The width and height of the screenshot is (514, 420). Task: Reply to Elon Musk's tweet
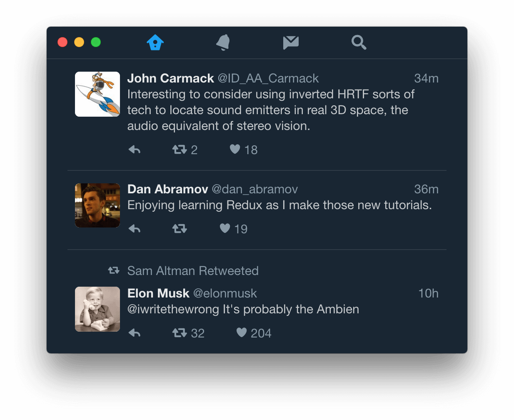tap(135, 333)
